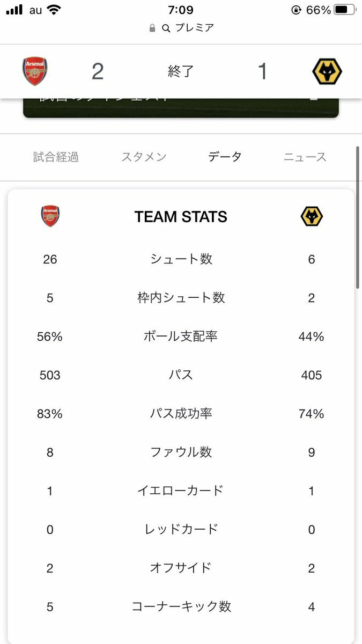Tap the 終了 match status label
362x644 pixels.
(x=181, y=71)
